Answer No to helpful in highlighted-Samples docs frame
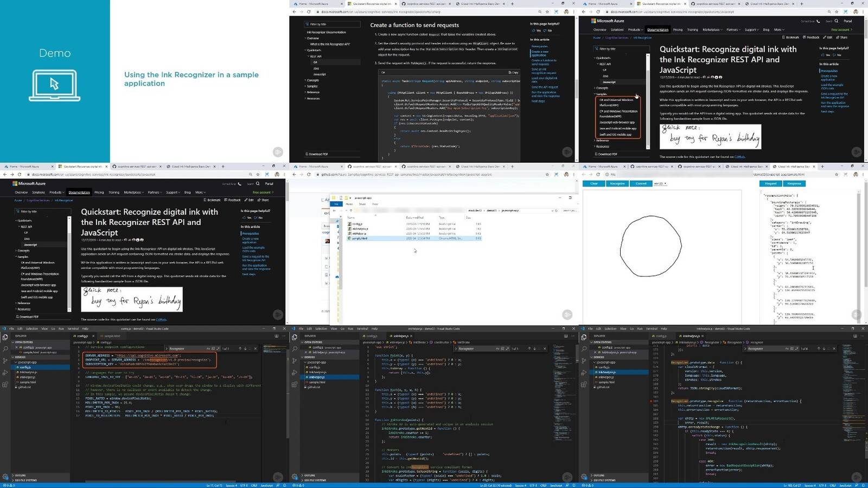This screenshot has width=868, height=488. tap(838, 55)
